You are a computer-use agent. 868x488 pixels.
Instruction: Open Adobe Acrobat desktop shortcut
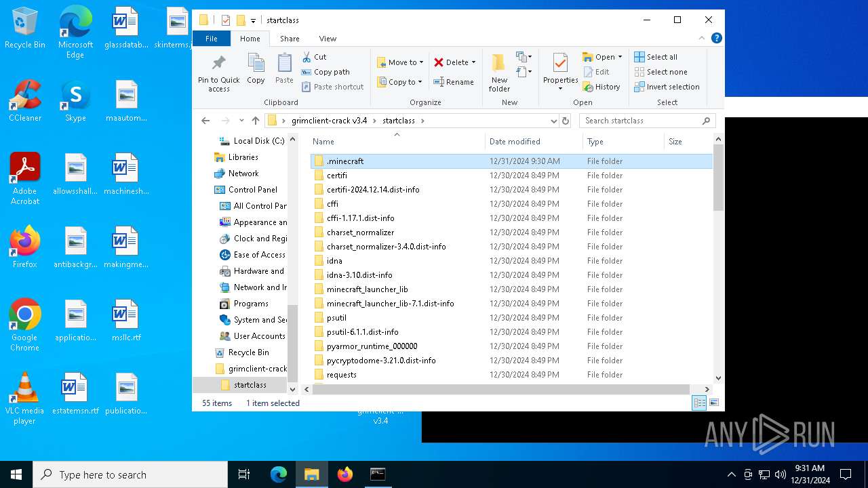click(25, 179)
